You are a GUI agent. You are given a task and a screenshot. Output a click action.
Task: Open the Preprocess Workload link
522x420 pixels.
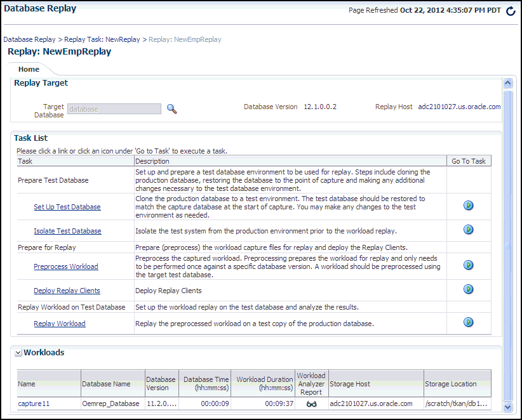pos(66,266)
